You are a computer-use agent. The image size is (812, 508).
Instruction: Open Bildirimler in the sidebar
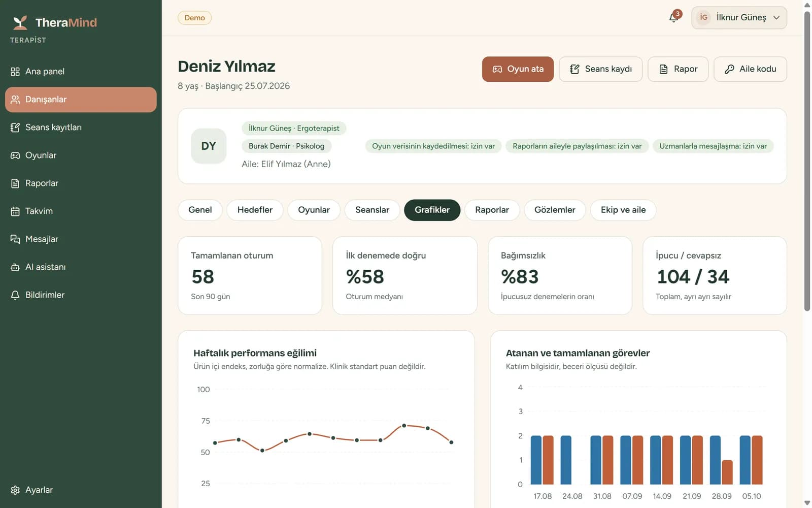coord(81,295)
